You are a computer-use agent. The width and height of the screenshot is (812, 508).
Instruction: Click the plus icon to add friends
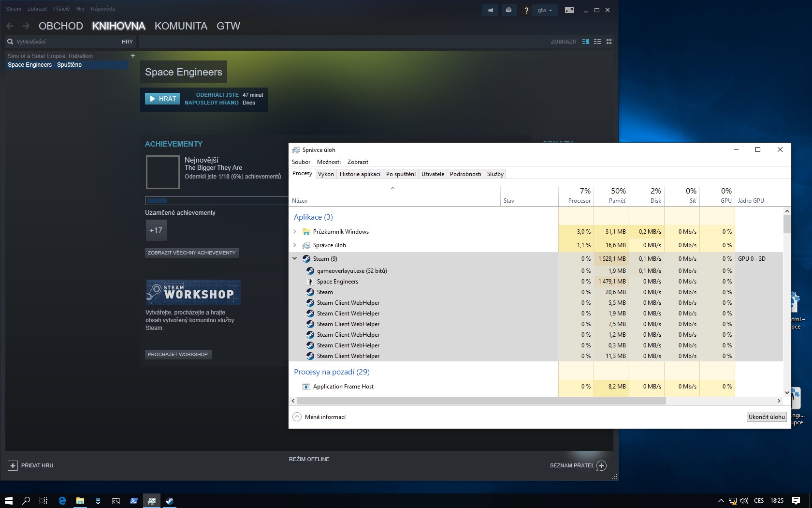pos(601,465)
